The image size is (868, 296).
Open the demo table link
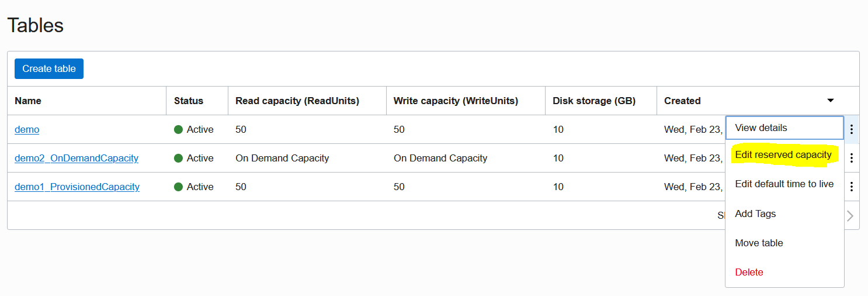point(27,129)
